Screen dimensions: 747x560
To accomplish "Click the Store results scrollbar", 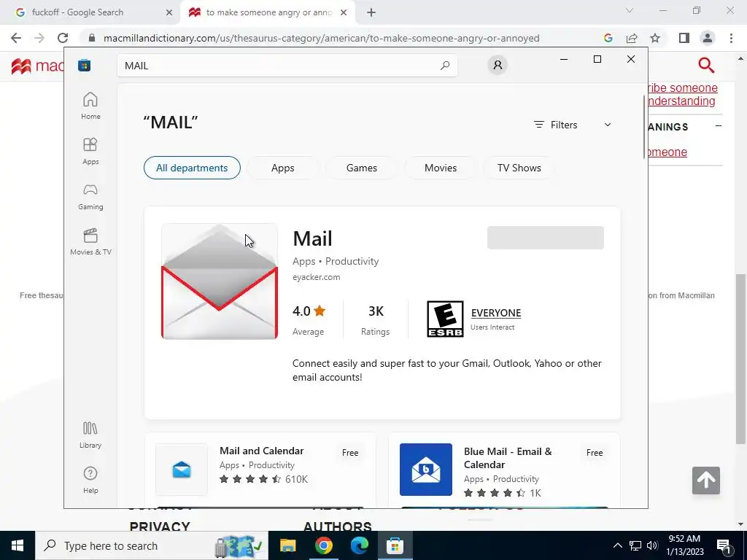I will [x=645, y=127].
